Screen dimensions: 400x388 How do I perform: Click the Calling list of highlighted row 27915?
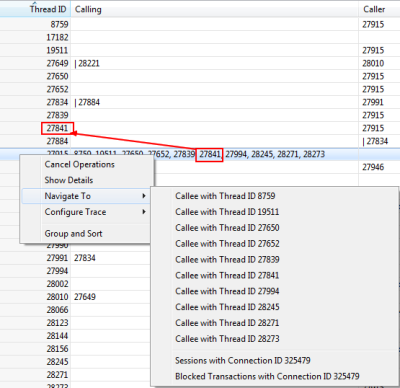coord(199,154)
